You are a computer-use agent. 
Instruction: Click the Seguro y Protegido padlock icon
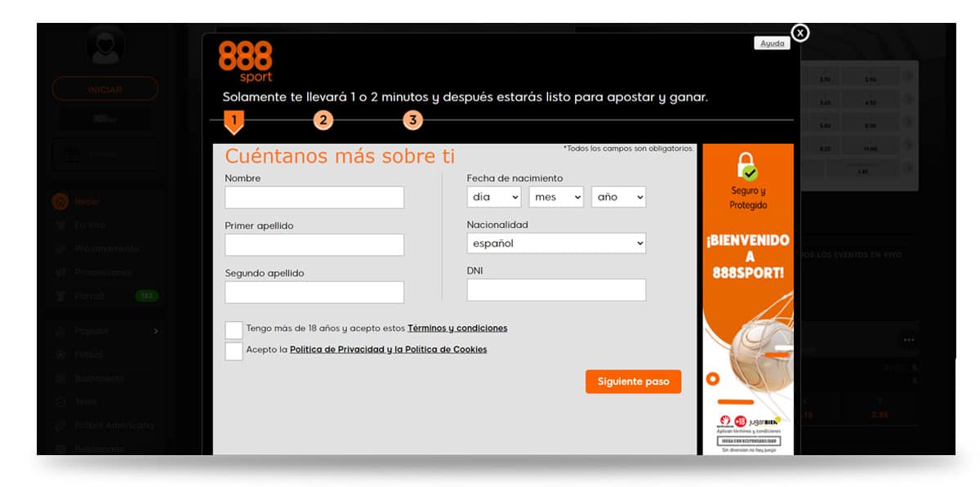(x=747, y=166)
